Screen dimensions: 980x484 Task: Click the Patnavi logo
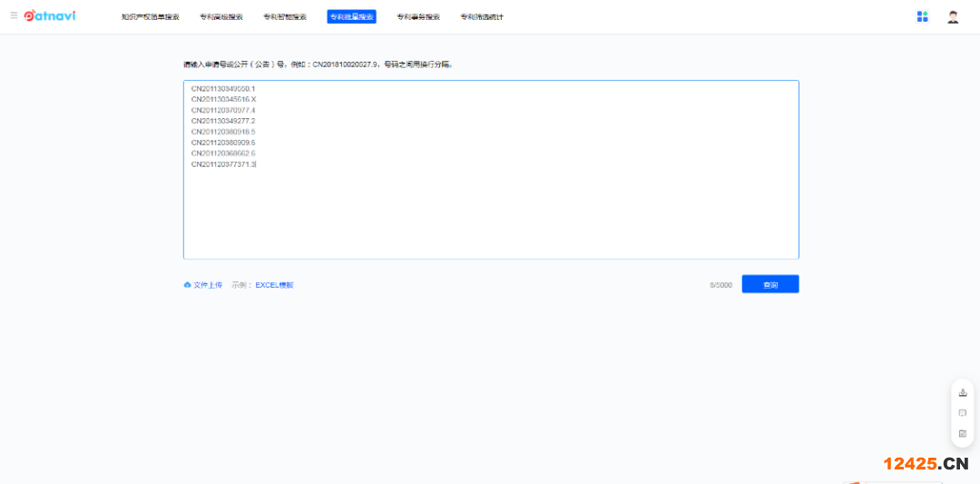pyautogui.click(x=50, y=15)
